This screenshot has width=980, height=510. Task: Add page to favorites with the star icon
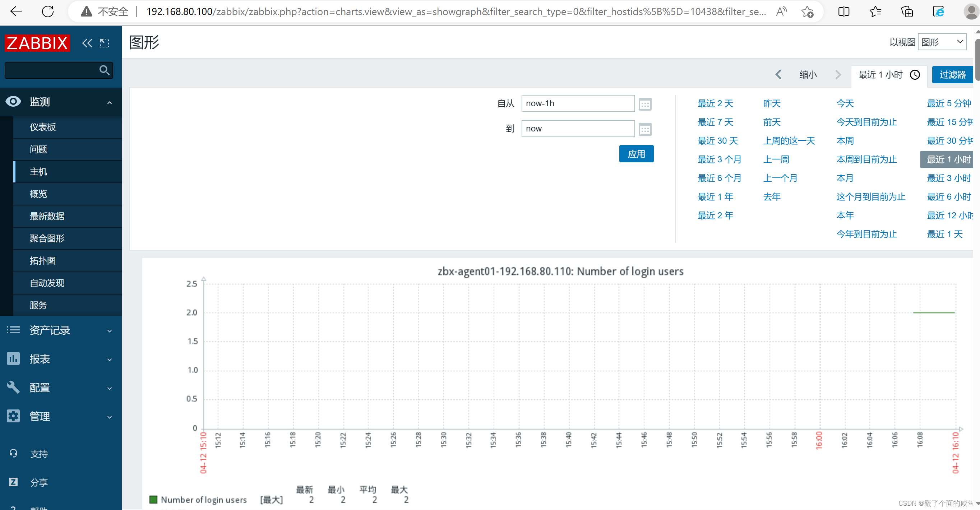pyautogui.click(x=807, y=12)
